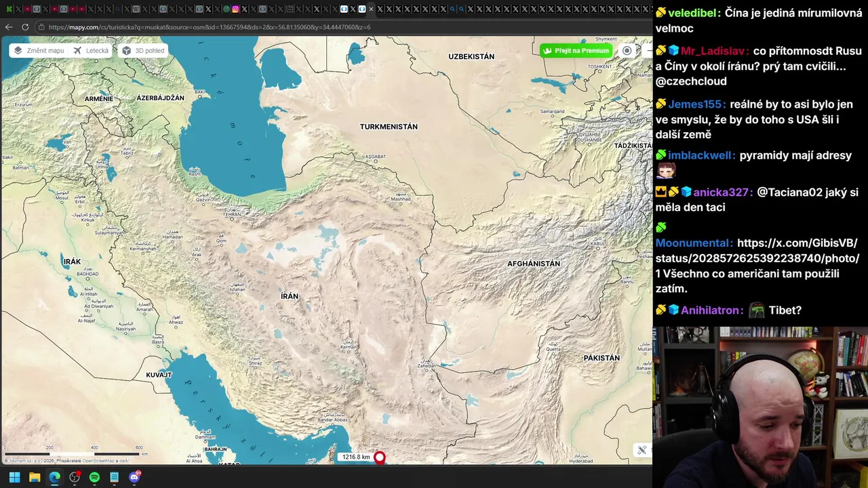Open OBS Studio from the taskbar
Viewport: 868px width, 488px height.
[75, 477]
